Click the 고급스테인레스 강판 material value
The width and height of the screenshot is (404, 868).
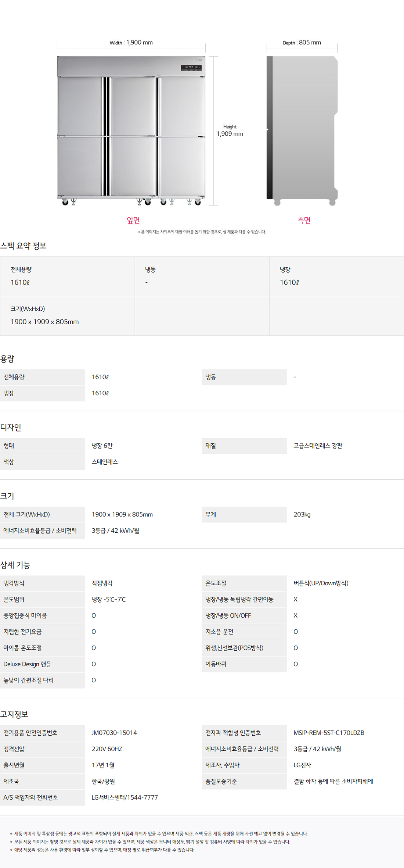[x=318, y=446]
